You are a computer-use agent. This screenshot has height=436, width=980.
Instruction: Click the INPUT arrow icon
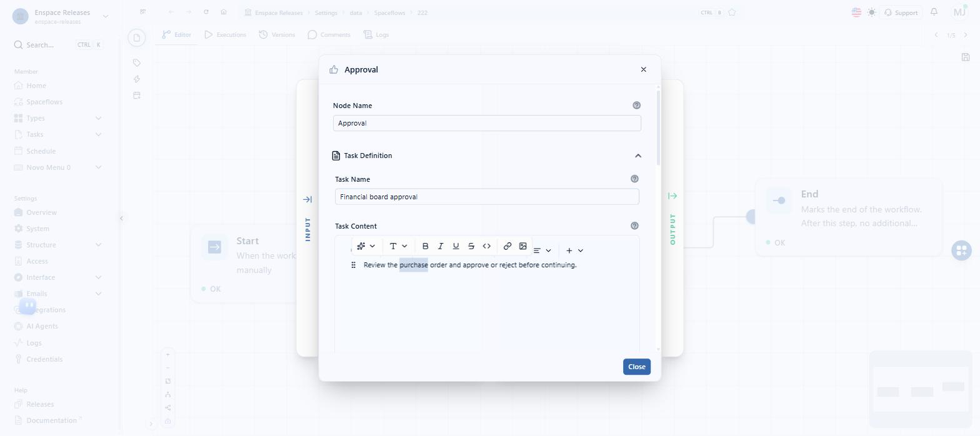[x=307, y=199]
